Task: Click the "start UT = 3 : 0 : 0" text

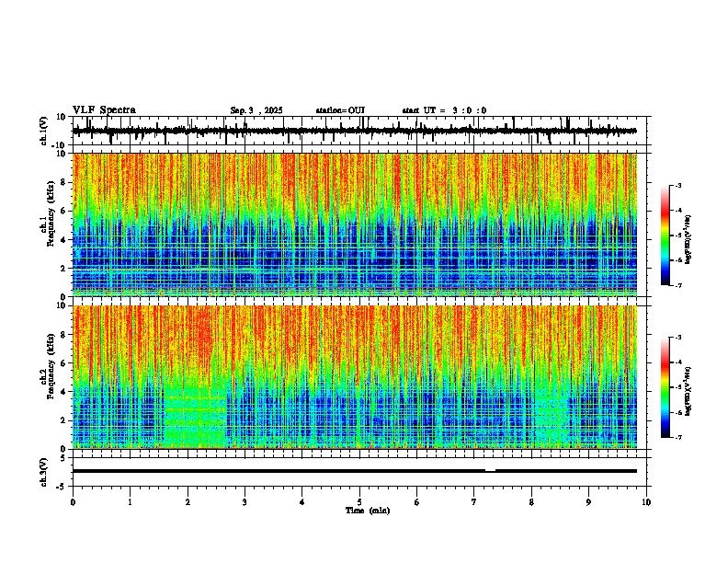Action: pos(444,110)
